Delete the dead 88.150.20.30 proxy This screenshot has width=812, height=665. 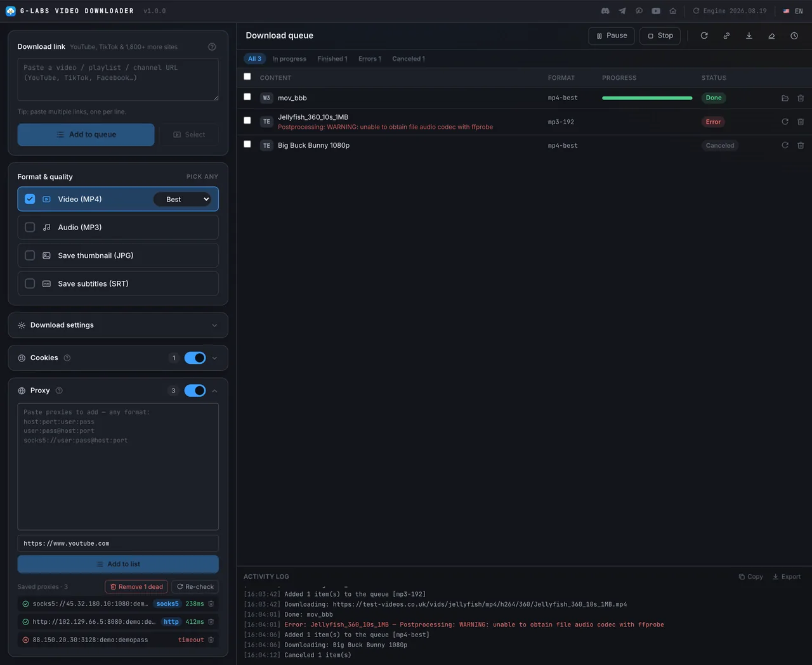[211, 640]
